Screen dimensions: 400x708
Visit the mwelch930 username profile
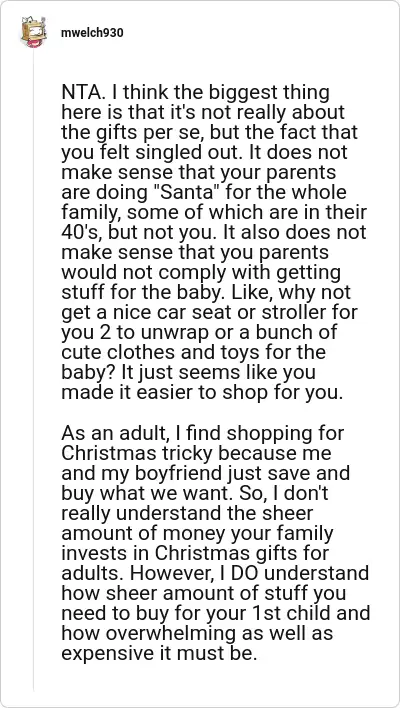coord(92,33)
